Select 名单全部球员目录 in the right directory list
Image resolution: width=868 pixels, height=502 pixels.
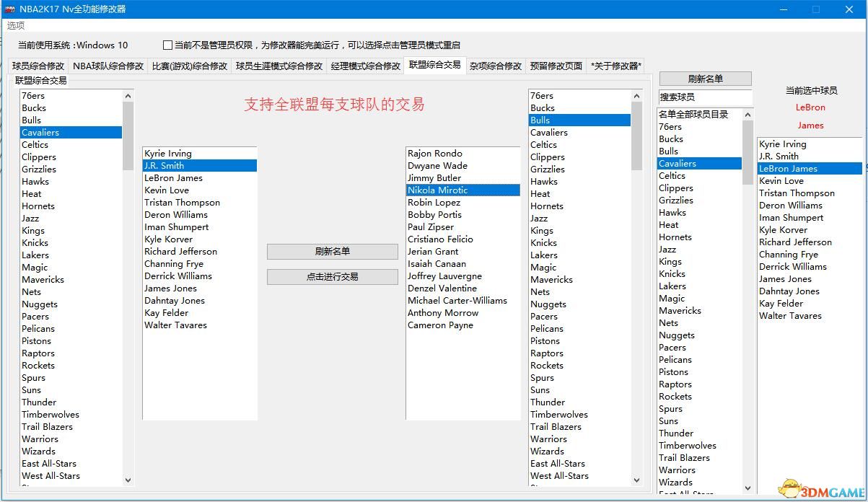tap(699, 115)
